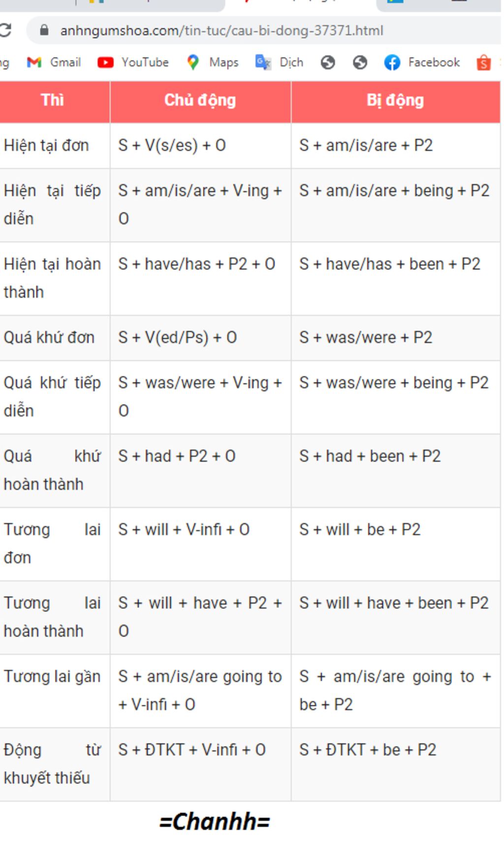Click the S + ĐTKT + be + P2 cell
This screenshot has height=855, width=504.
point(395,764)
